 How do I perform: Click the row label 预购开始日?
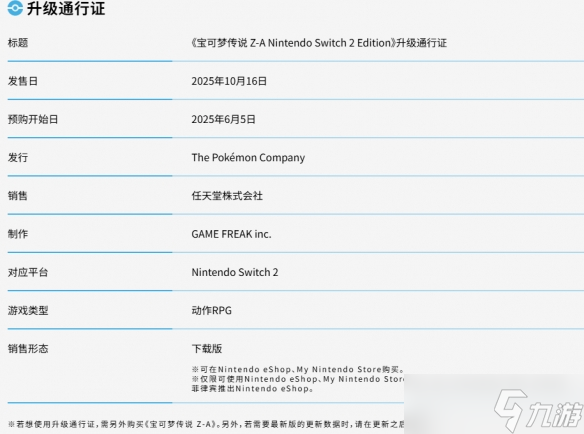pyautogui.click(x=33, y=120)
